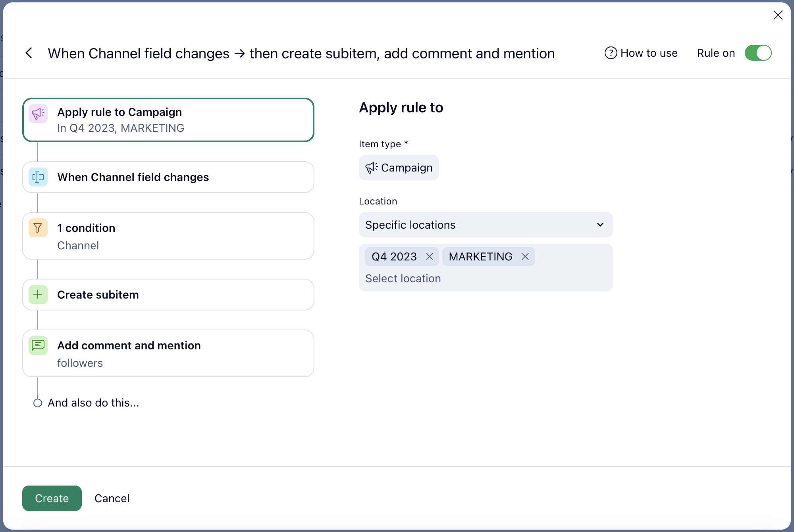
Task: Click the And also do this circle marker
Action: (x=38, y=403)
